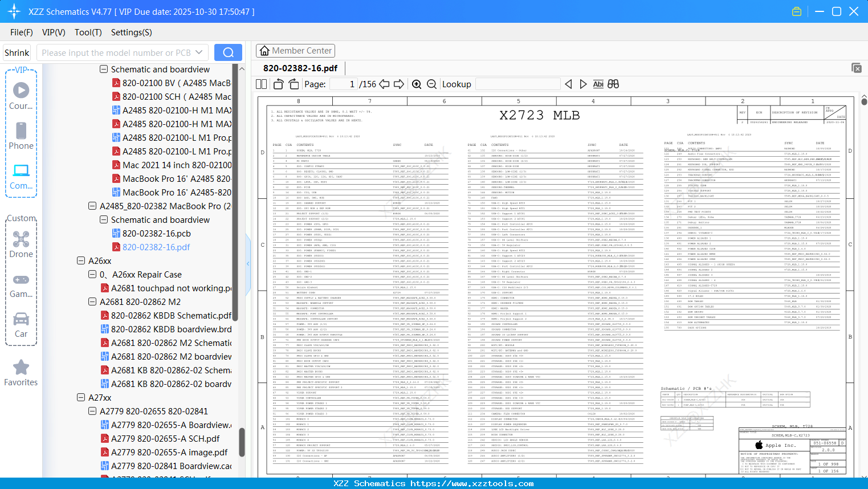Open the Tool(T) menu
The width and height of the screenshot is (868, 489).
(88, 32)
